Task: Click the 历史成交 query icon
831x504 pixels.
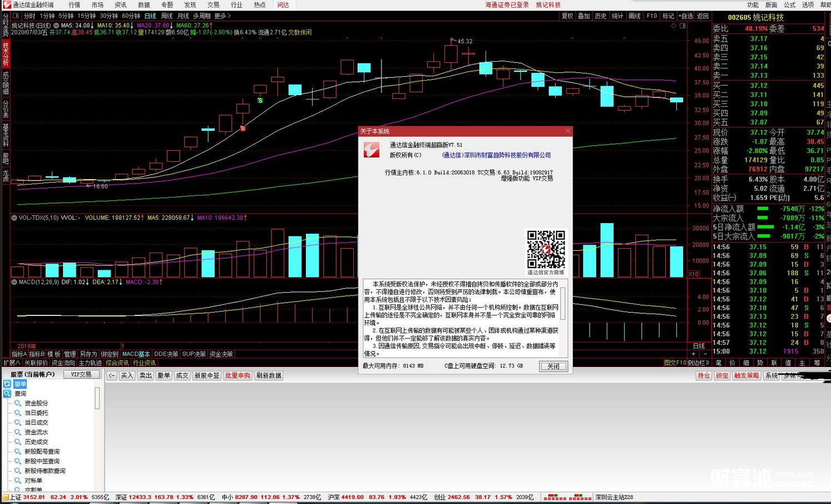Action: pos(18,442)
